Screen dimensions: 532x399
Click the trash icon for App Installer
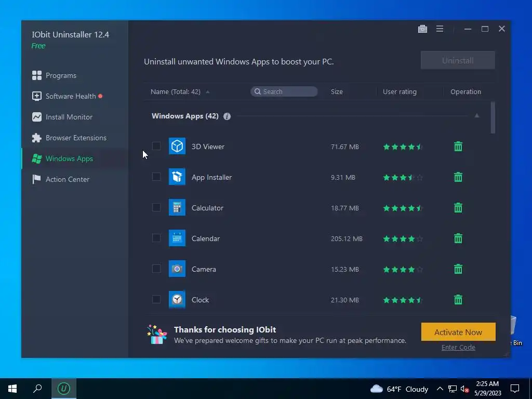coord(458,177)
